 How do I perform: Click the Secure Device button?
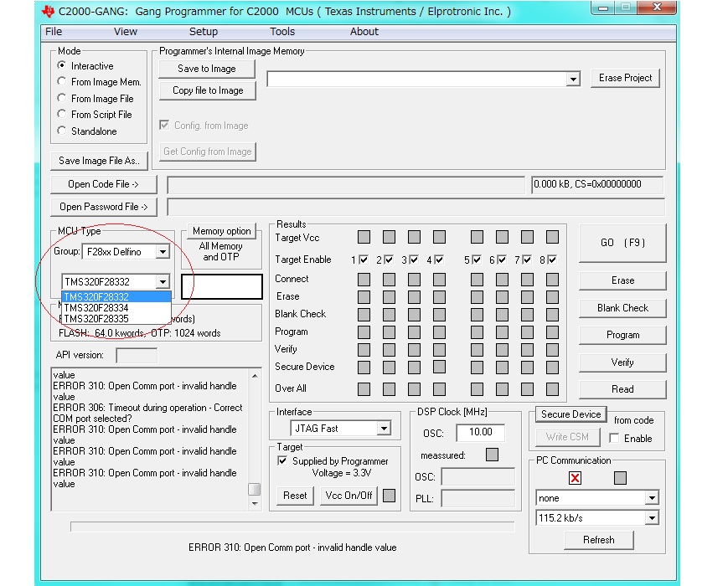click(571, 414)
